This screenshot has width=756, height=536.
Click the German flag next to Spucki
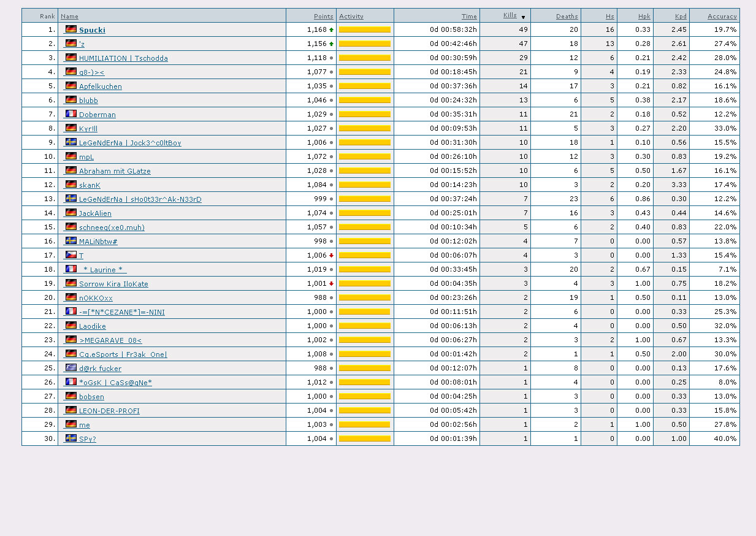click(x=71, y=29)
